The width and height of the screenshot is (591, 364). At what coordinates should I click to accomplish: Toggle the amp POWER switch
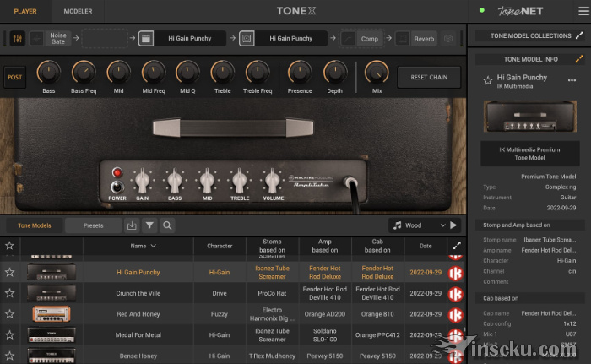[x=117, y=187]
